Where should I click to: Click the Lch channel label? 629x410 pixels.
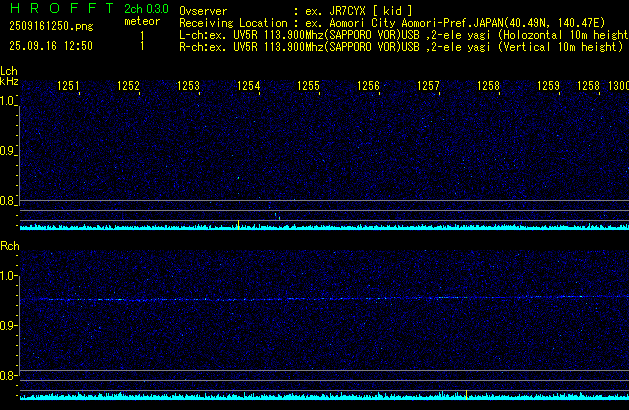(9, 71)
